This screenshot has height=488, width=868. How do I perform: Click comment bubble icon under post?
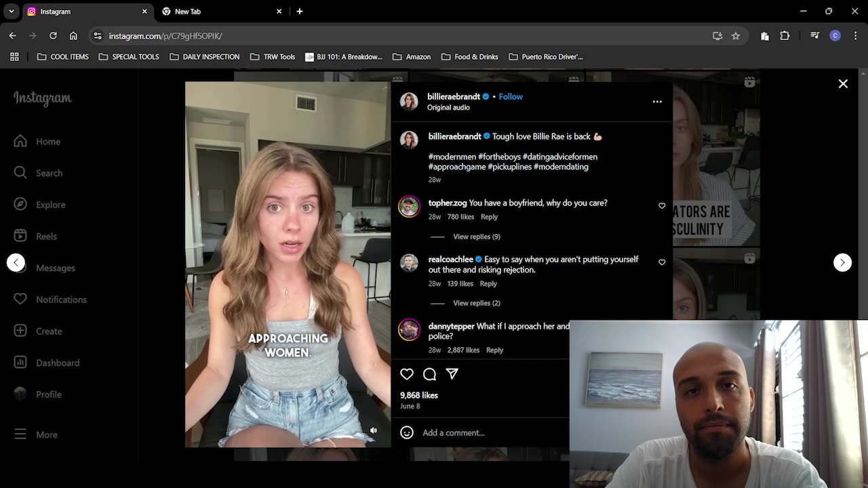pyautogui.click(x=429, y=374)
